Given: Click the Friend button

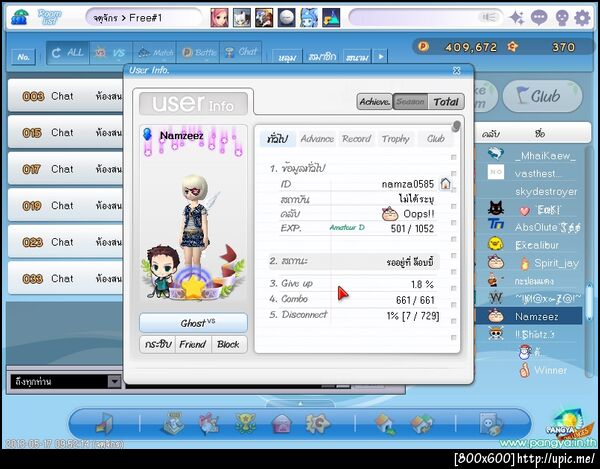Looking at the screenshot, I should tap(193, 344).
